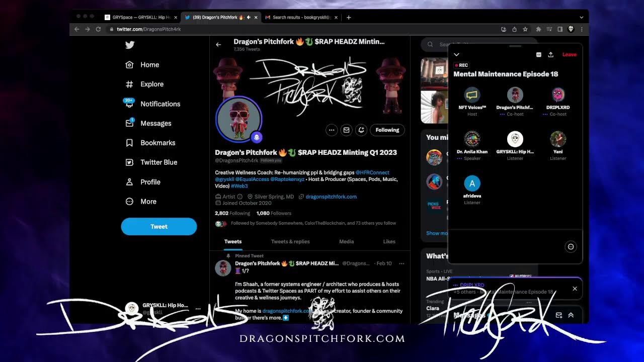Compose a new message from Messages drawer
Screen dimensions: 644x362
(559, 315)
